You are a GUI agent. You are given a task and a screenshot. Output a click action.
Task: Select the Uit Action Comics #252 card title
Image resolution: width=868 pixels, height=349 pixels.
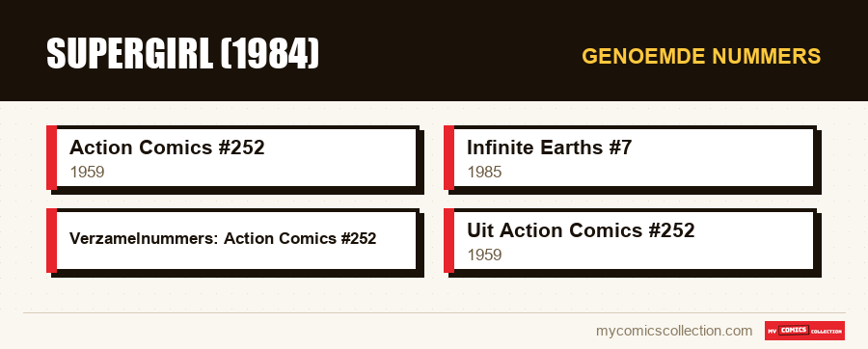click(x=581, y=230)
